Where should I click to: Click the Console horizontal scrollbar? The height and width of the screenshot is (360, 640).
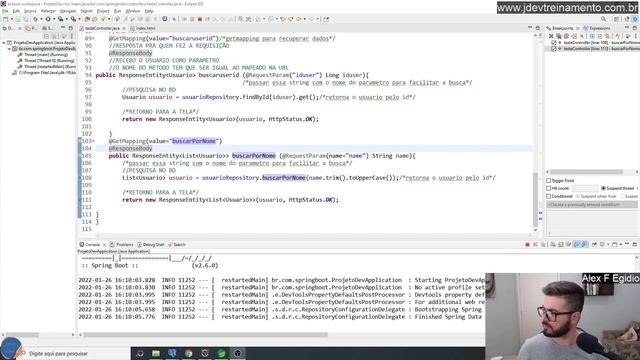[x=205, y=335]
